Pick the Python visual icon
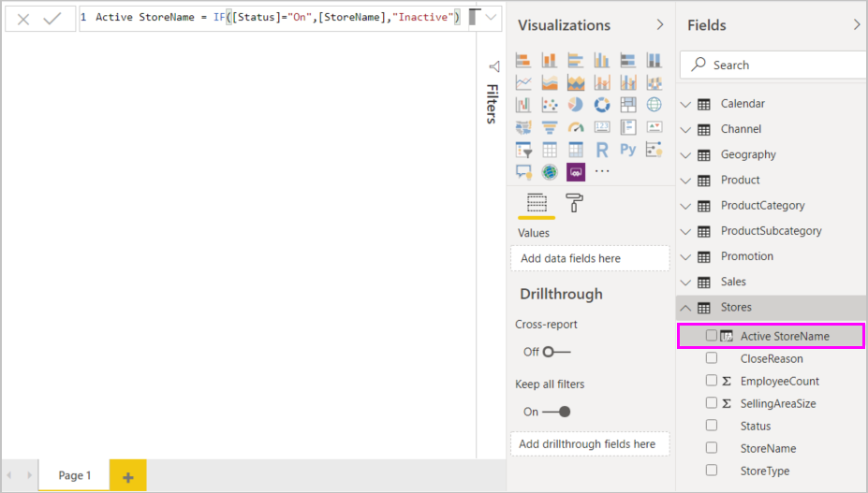Screen dimensions: 868x493 [627, 150]
